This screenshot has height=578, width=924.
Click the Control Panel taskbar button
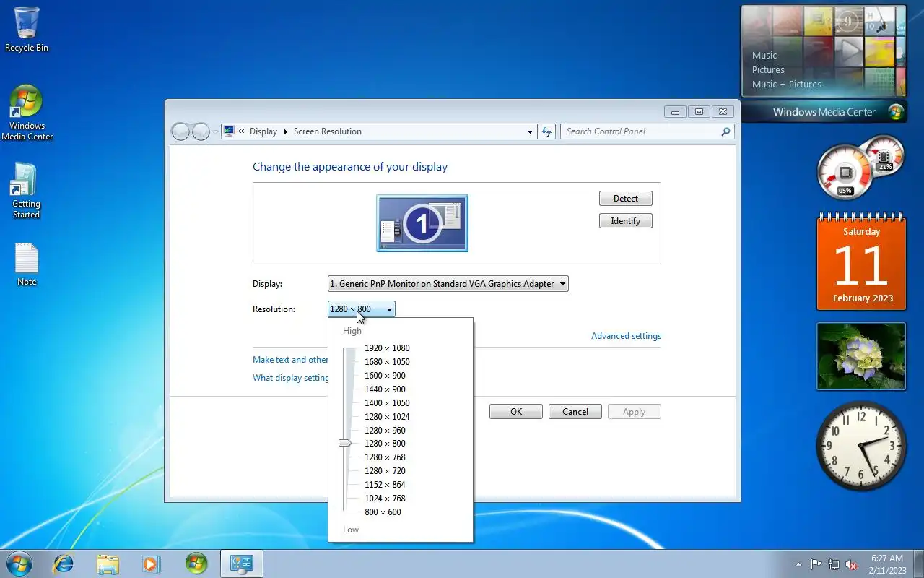point(241,564)
